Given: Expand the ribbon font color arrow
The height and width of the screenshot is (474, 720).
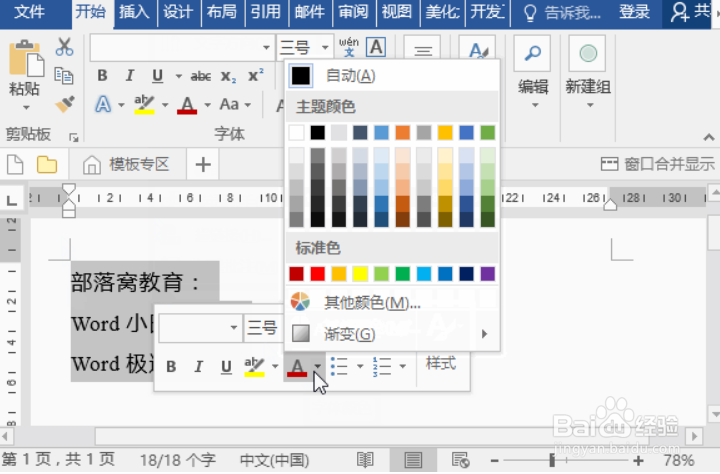Looking at the screenshot, I should click(208, 105).
